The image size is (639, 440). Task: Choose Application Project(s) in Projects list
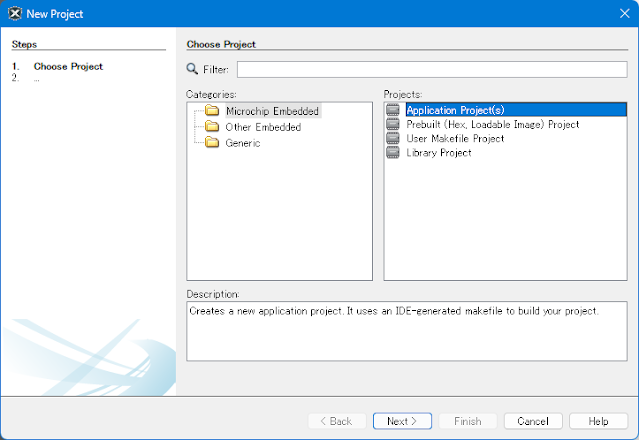[516, 110]
